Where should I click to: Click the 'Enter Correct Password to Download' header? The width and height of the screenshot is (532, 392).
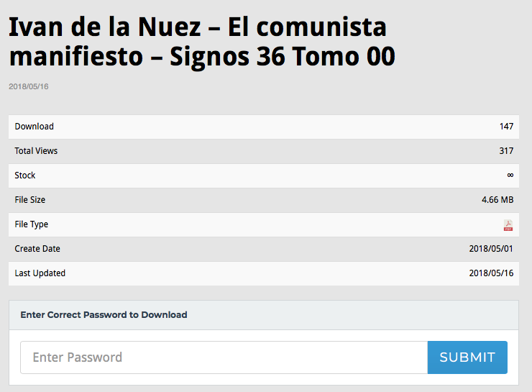click(104, 315)
